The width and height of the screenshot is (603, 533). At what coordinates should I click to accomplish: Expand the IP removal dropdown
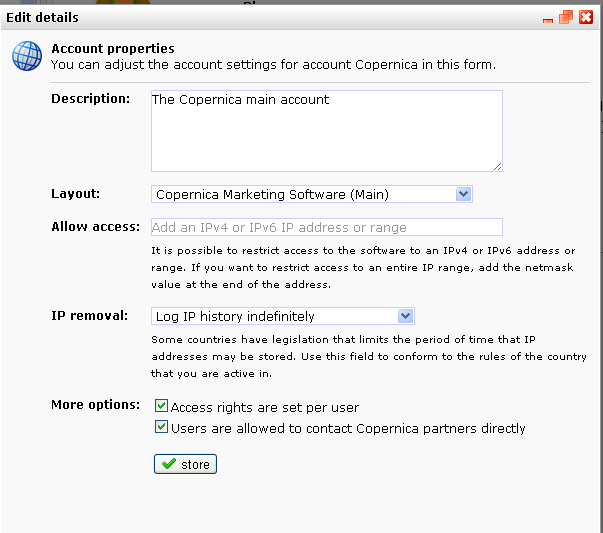pos(283,316)
